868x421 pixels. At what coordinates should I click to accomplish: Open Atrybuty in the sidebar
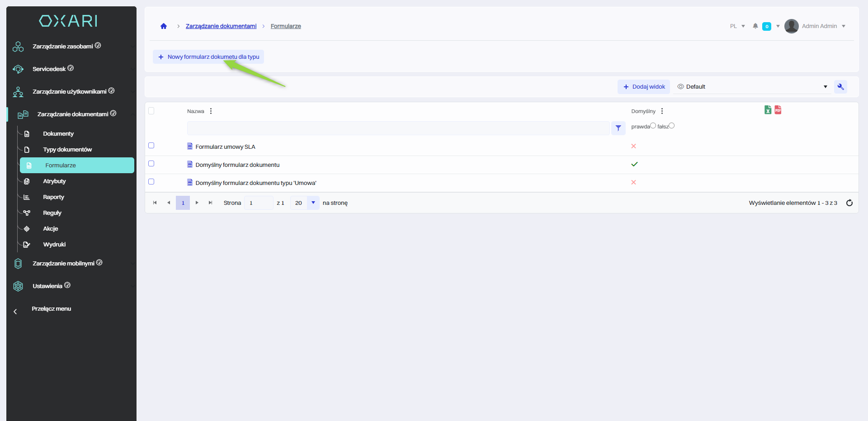coord(54,181)
